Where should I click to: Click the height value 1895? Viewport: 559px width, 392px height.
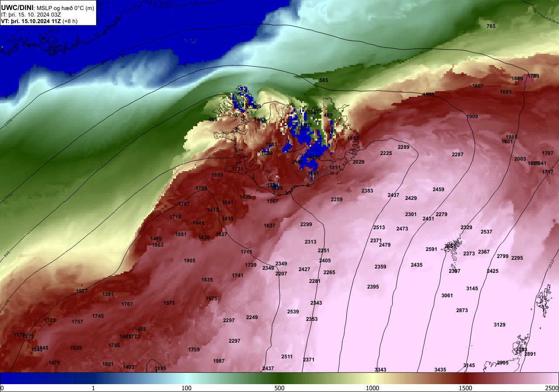pyautogui.click(x=160, y=368)
